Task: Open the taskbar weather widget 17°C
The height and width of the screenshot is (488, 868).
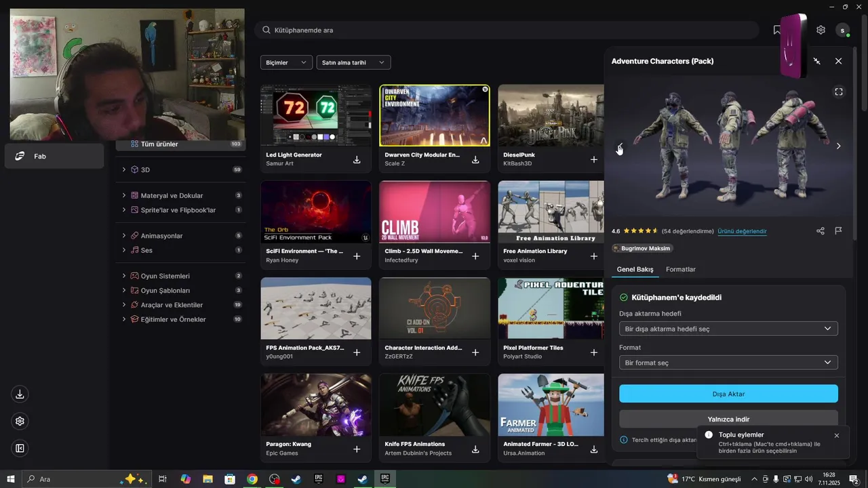Action: pyautogui.click(x=704, y=479)
